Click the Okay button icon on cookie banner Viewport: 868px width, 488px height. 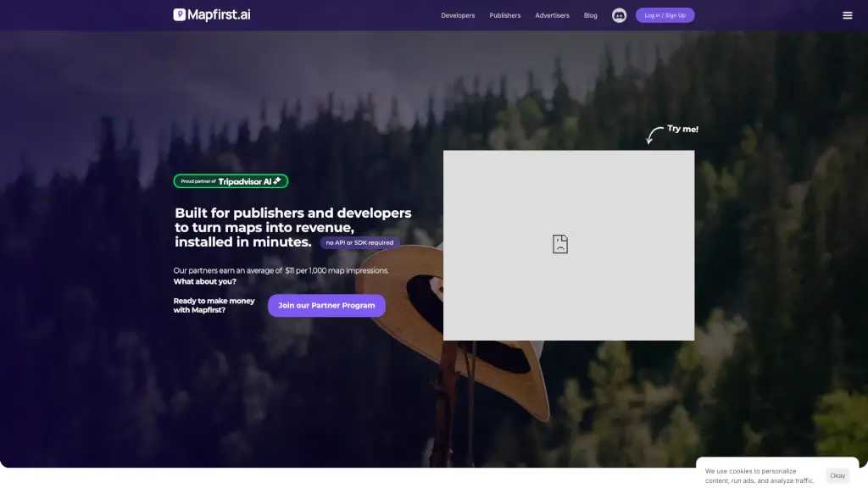click(x=837, y=475)
